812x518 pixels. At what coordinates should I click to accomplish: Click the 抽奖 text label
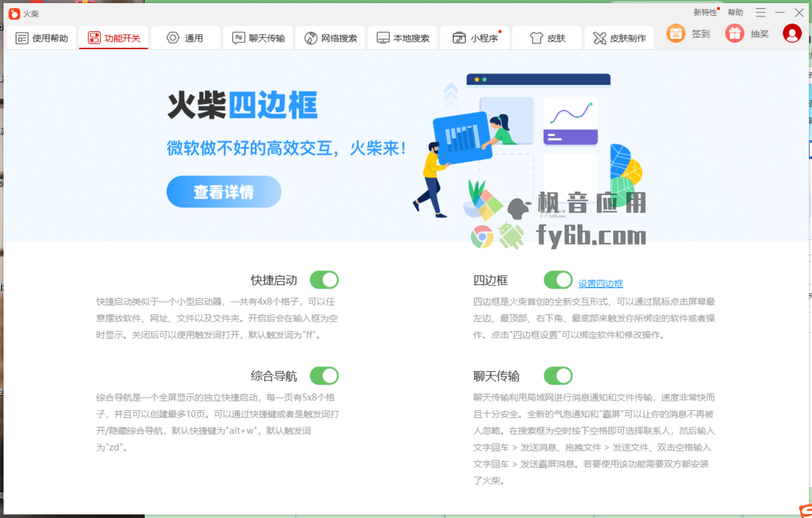click(x=760, y=34)
